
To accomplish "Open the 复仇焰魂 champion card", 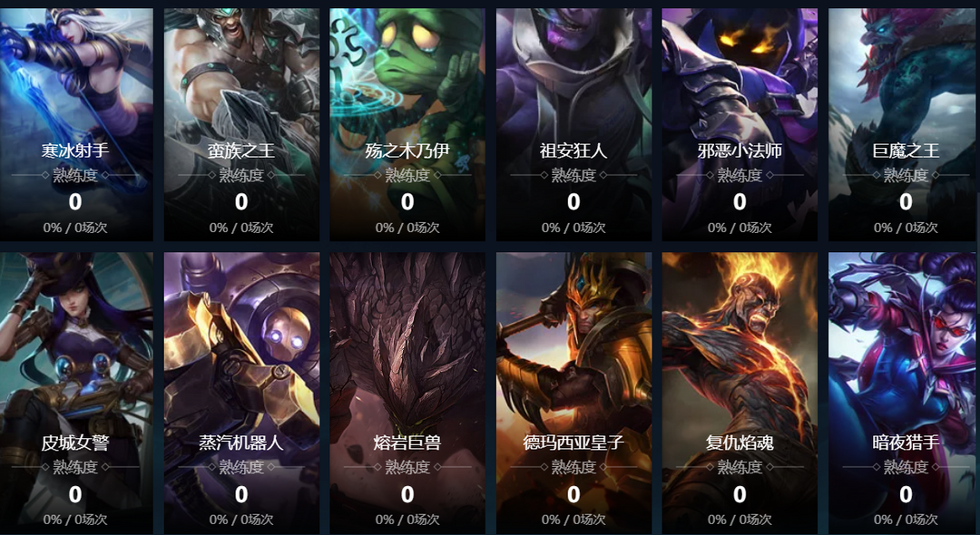I will (x=740, y=394).
